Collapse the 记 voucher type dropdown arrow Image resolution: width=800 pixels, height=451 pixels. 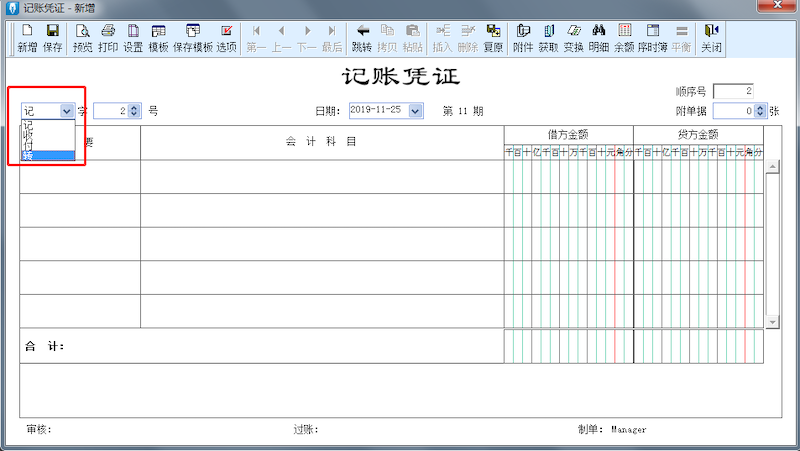coord(66,111)
